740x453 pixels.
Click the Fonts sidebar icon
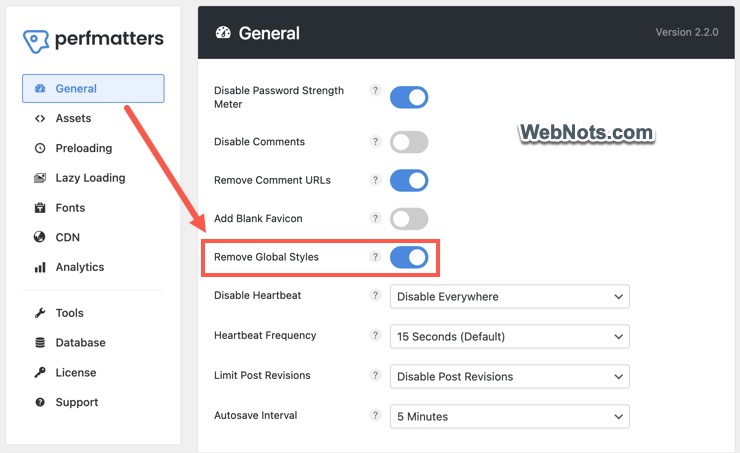40,208
